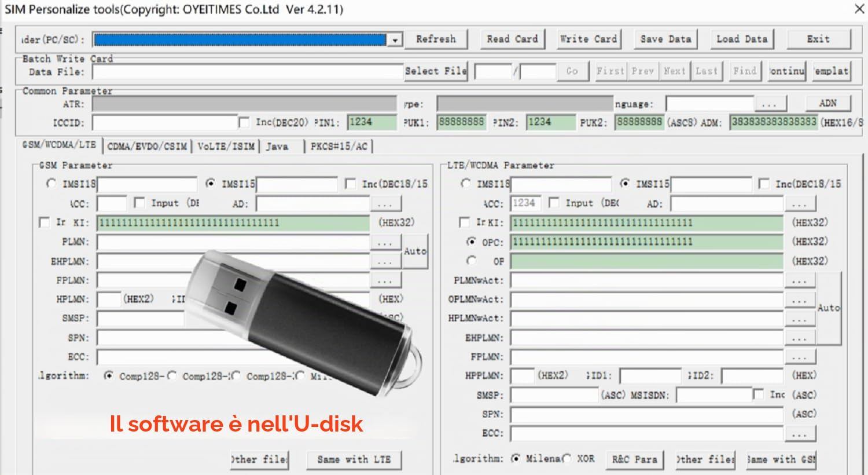Switch to the VoLTE/ISIM tab

tap(226, 147)
